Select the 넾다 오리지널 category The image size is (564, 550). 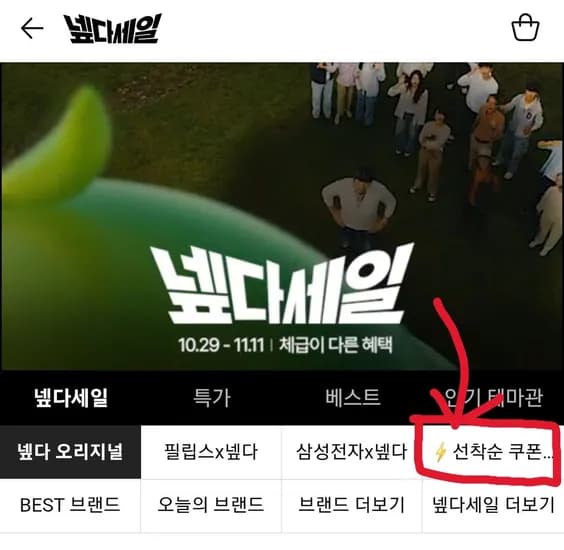pyautogui.click(x=70, y=452)
